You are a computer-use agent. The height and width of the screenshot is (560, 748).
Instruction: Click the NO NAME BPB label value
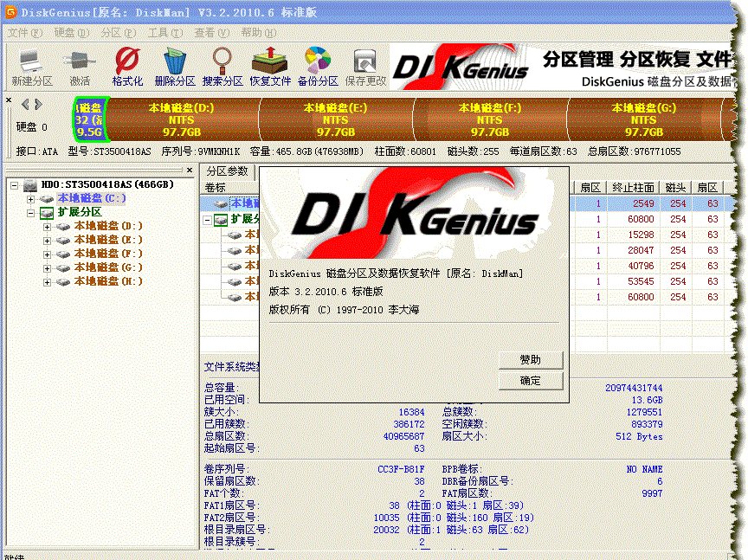(644, 469)
